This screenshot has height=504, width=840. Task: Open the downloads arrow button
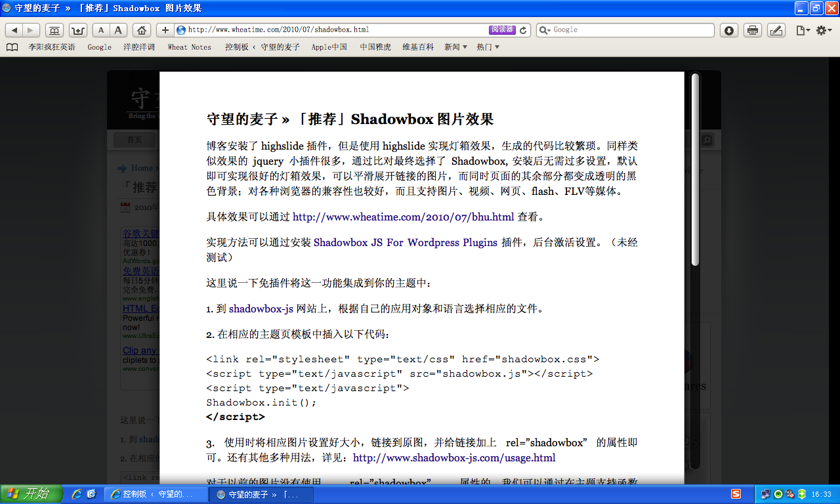point(729,30)
